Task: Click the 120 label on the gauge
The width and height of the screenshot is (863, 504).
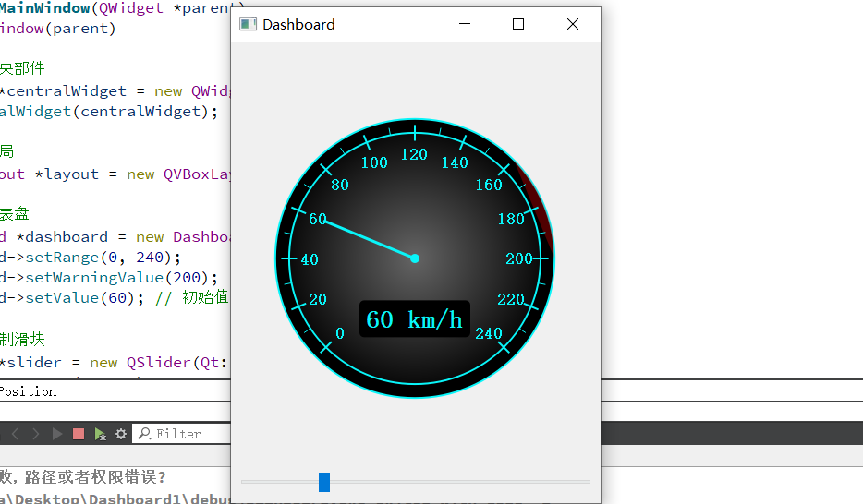Action: (414, 154)
